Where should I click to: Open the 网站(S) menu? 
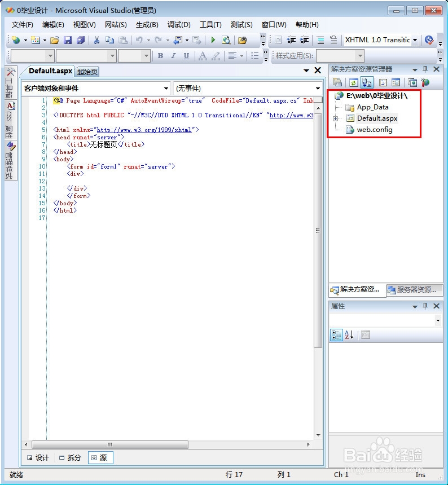[116, 25]
